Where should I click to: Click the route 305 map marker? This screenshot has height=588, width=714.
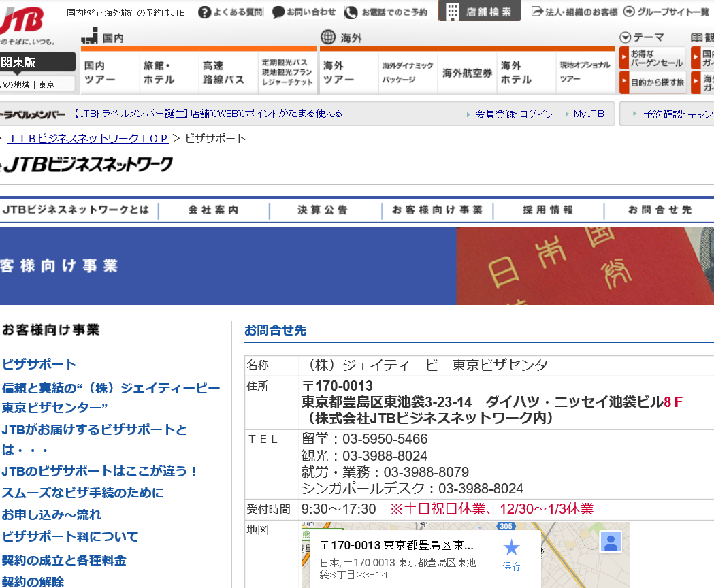(x=506, y=526)
